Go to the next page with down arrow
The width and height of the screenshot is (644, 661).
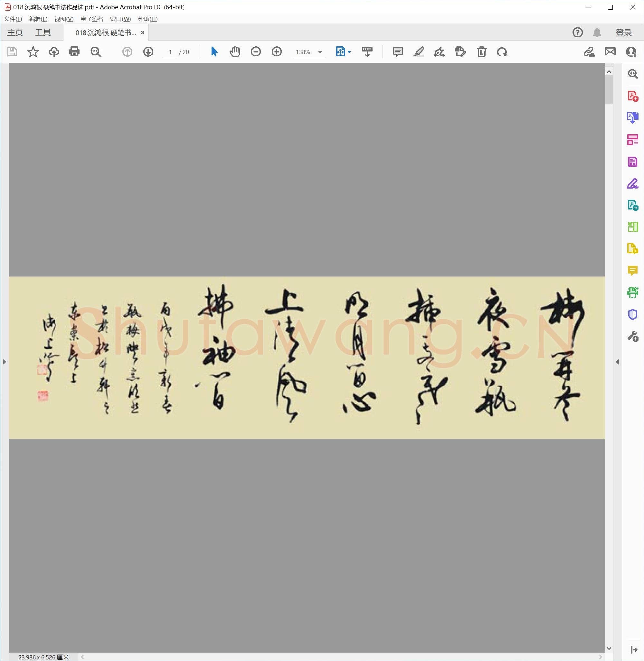148,52
